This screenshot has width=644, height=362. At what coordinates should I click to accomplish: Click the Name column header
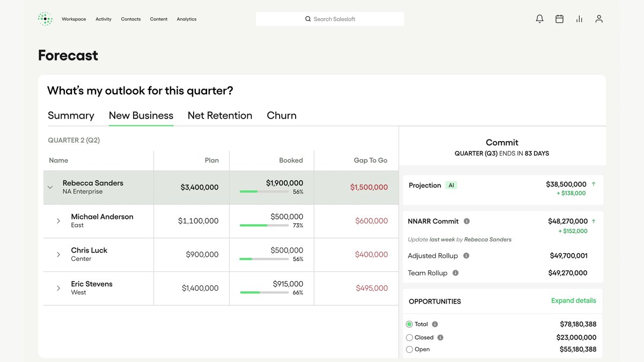click(x=58, y=160)
